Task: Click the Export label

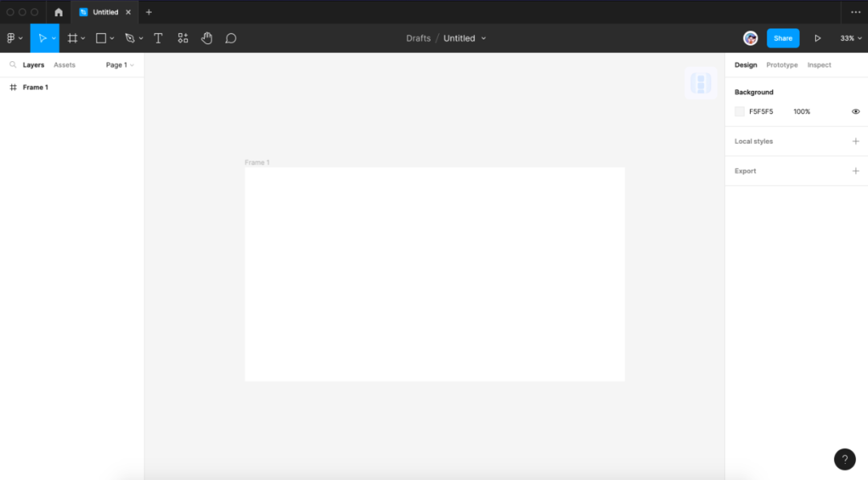Action: click(745, 171)
